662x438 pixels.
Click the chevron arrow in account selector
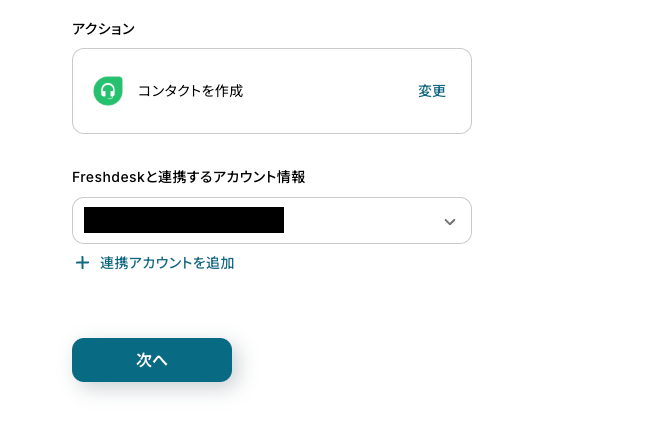coord(449,221)
